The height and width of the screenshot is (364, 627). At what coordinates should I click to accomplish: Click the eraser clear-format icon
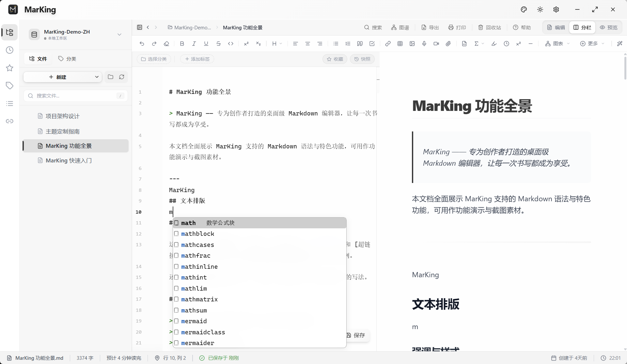click(x=166, y=44)
